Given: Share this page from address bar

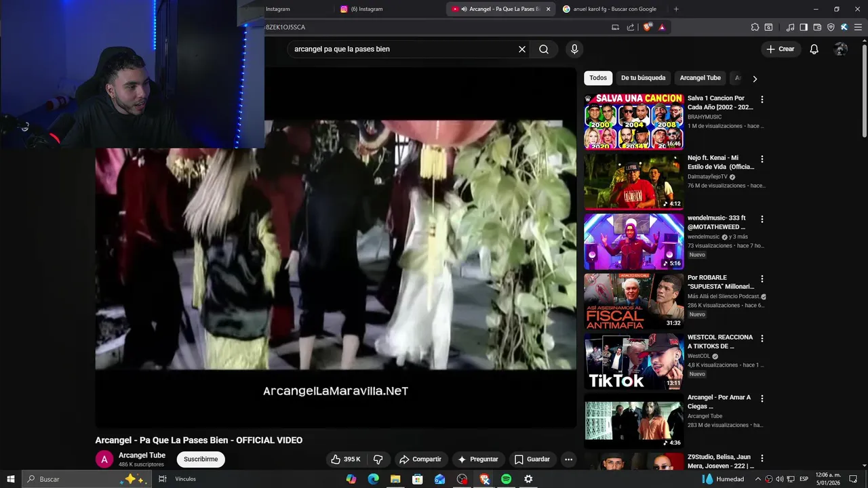Looking at the screenshot, I should [631, 27].
